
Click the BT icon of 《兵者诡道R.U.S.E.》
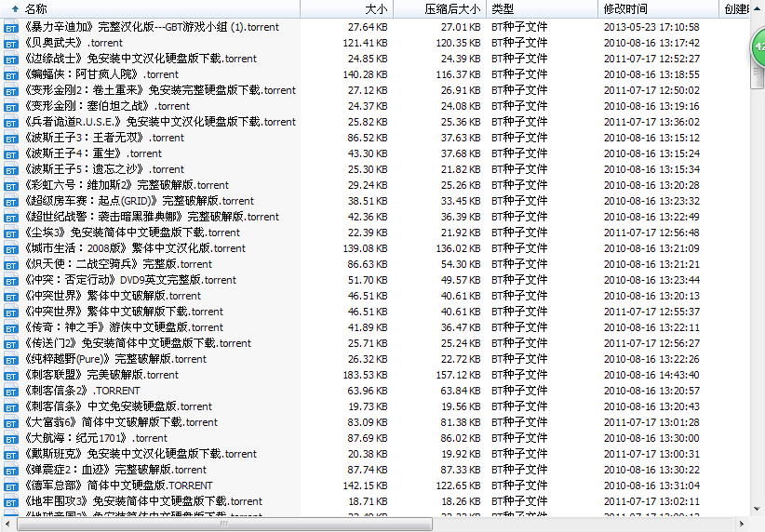pos(11,123)
